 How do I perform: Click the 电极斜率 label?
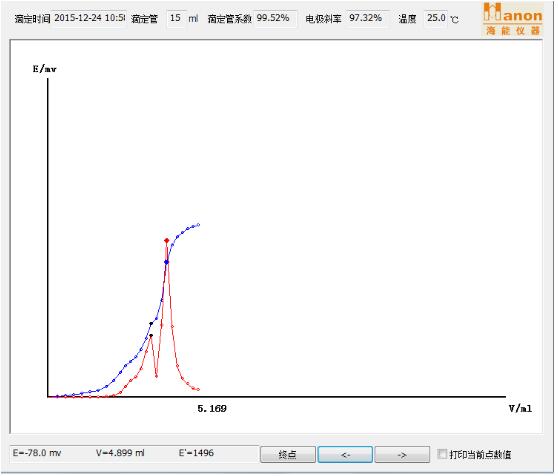323,18
